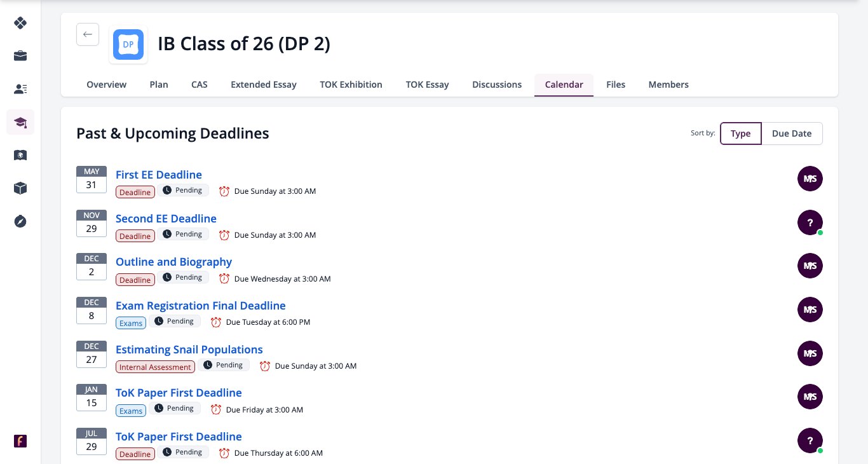Open the people list sidebar icon

click(x=20, y=89)
